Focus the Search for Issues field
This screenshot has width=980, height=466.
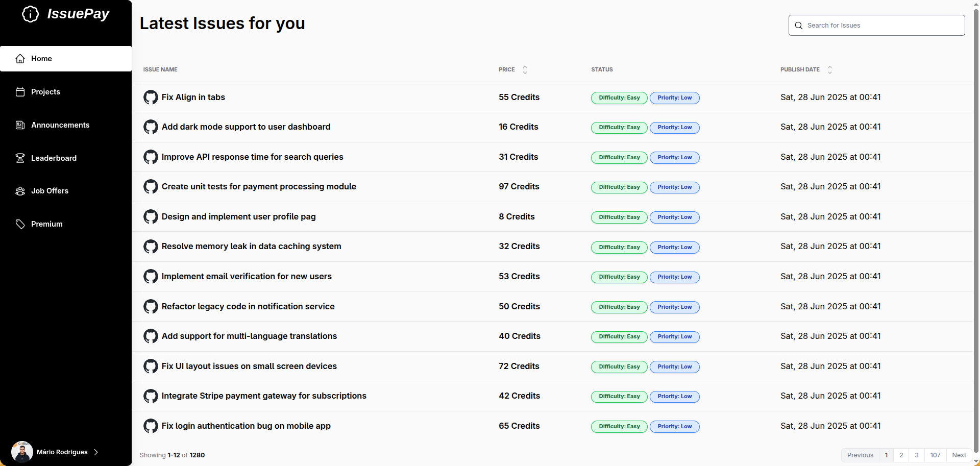884,26
